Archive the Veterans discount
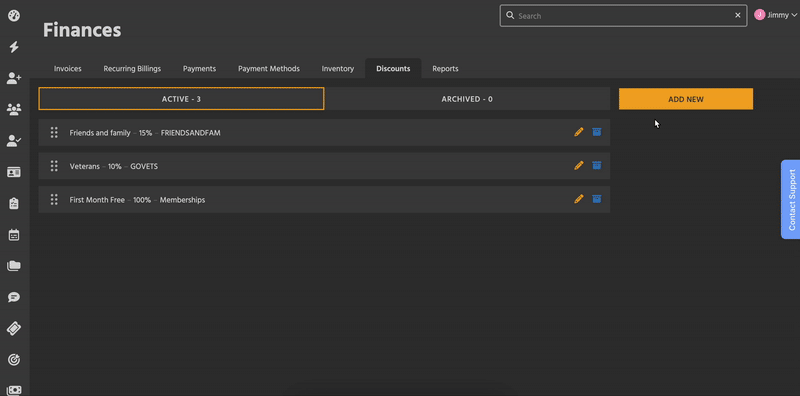 tap(596, 165)
